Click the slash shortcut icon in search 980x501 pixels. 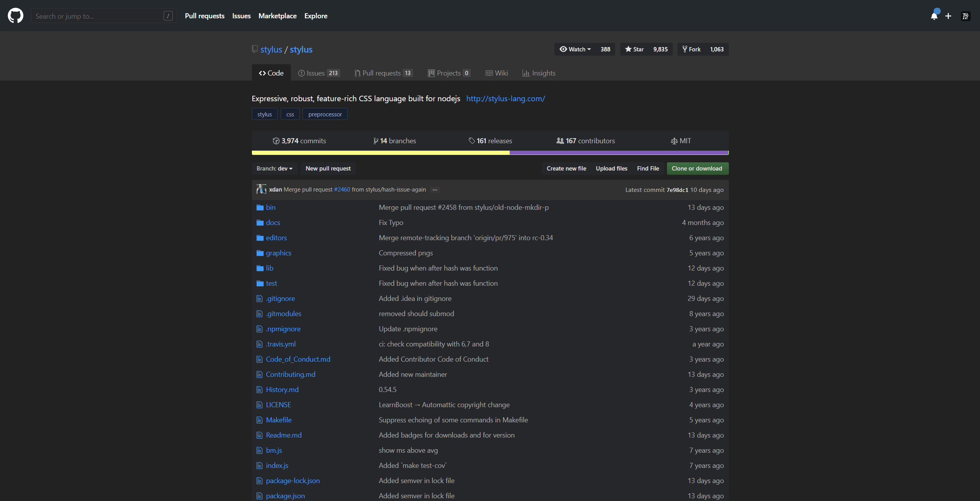click(x=168, y=16)
